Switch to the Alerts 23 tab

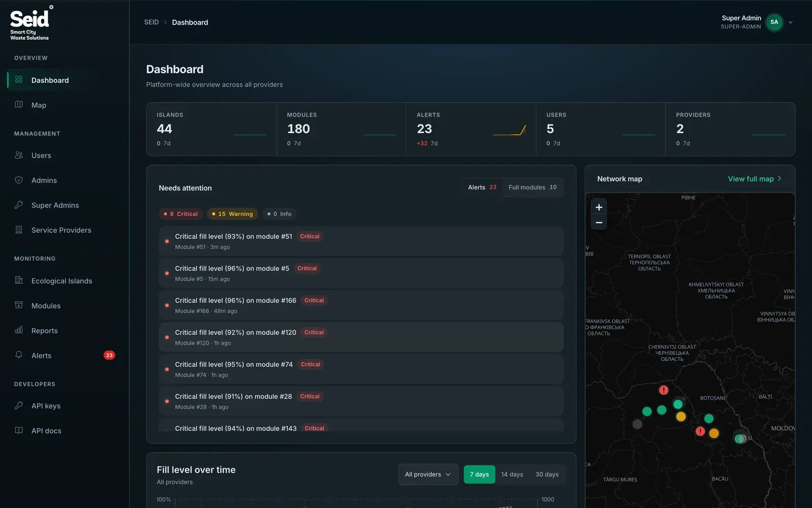pyautogui.click(x=482, y=187)
